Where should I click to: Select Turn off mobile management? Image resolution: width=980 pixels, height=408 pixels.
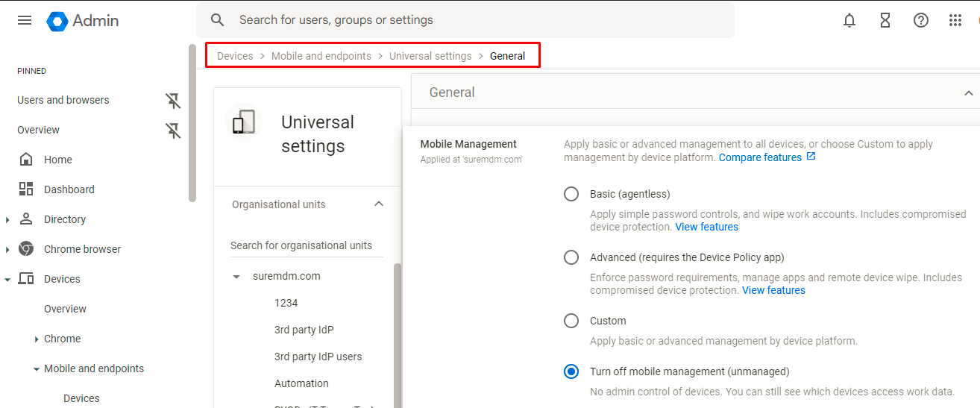tap(571, 371)
